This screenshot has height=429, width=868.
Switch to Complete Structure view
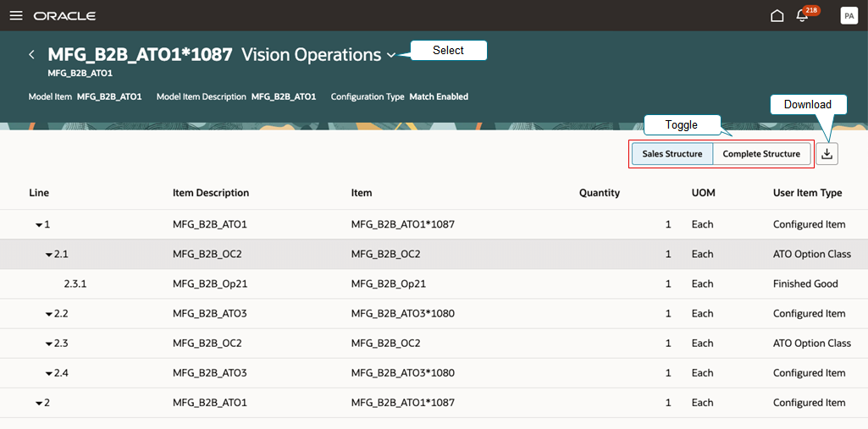coord(761,154)
